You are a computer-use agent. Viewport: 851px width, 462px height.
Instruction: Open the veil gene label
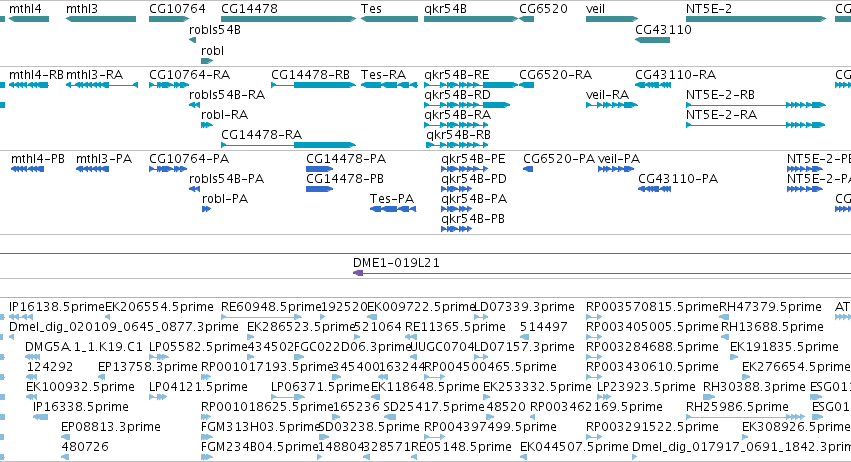[595, 9]
